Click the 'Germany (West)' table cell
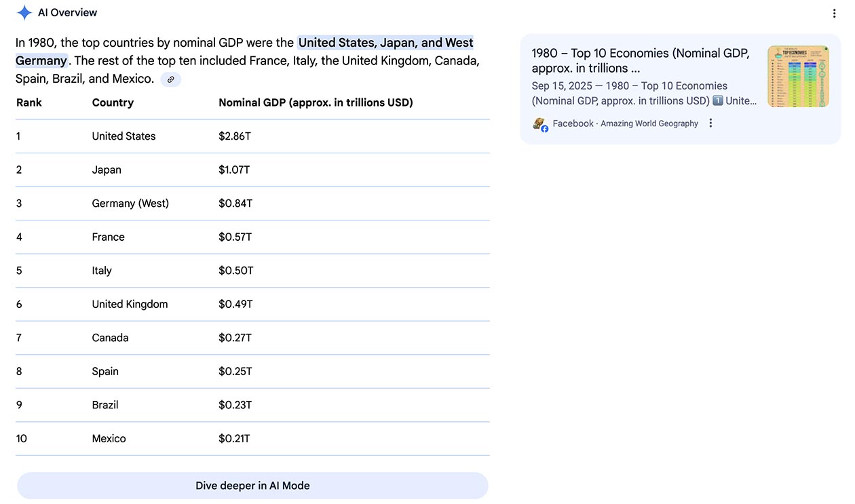Viewport: 855px width, 504px height. click(x=130, y=203)
